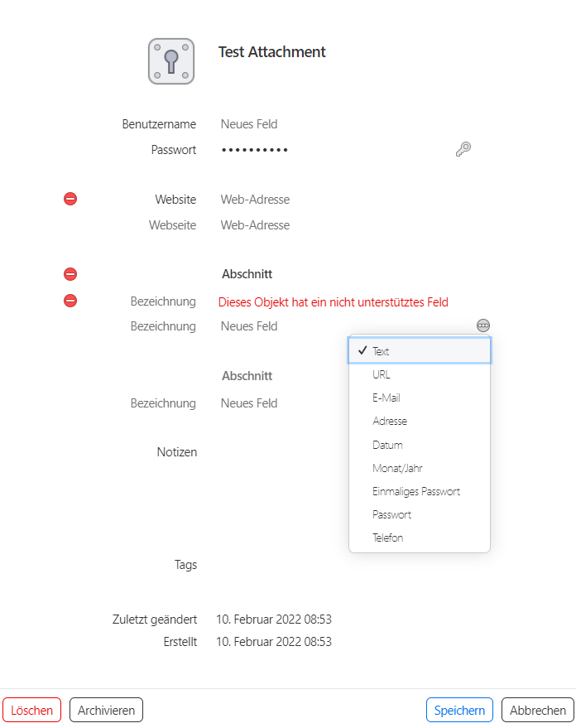Click the Benutzername input field
This screenshot has width=576, height=728.
click(x=331, y=124)
